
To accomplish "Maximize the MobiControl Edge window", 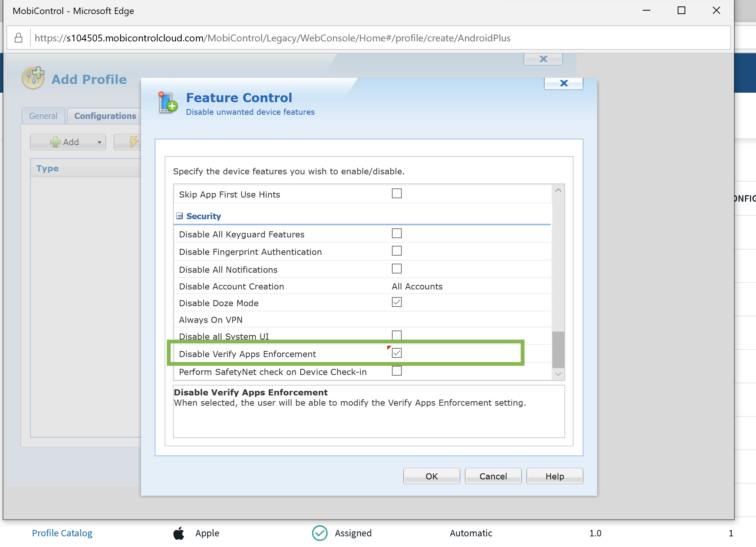I will (x=682, y=11).
